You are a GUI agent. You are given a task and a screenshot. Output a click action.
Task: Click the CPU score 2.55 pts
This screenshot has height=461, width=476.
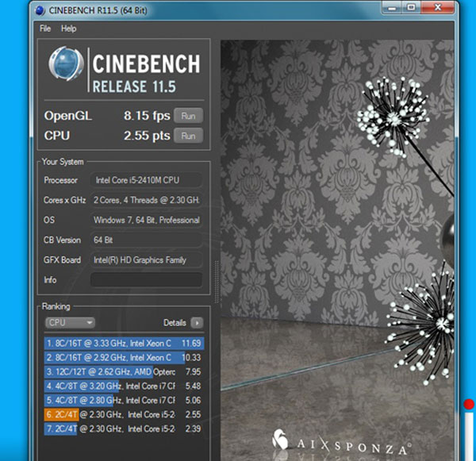[147, 136]
